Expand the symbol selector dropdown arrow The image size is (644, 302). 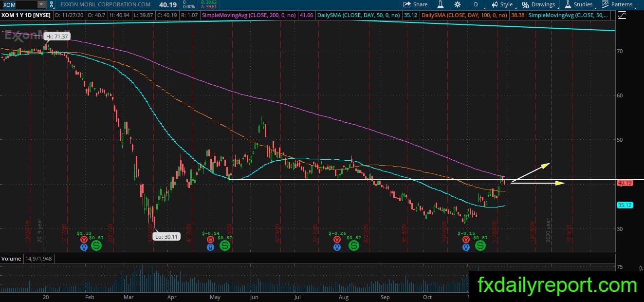click(41, 4)
